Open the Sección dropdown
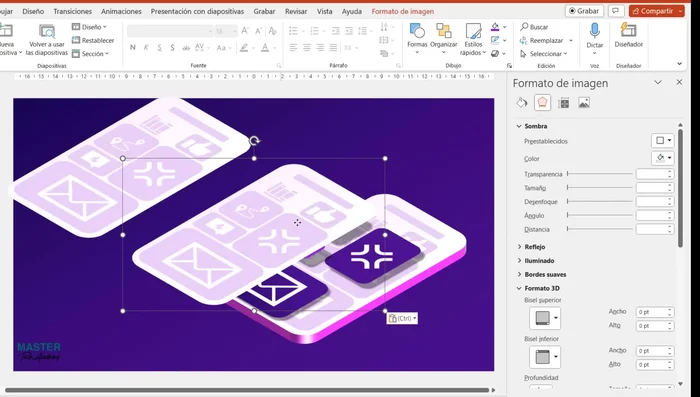 coord(91,54)
